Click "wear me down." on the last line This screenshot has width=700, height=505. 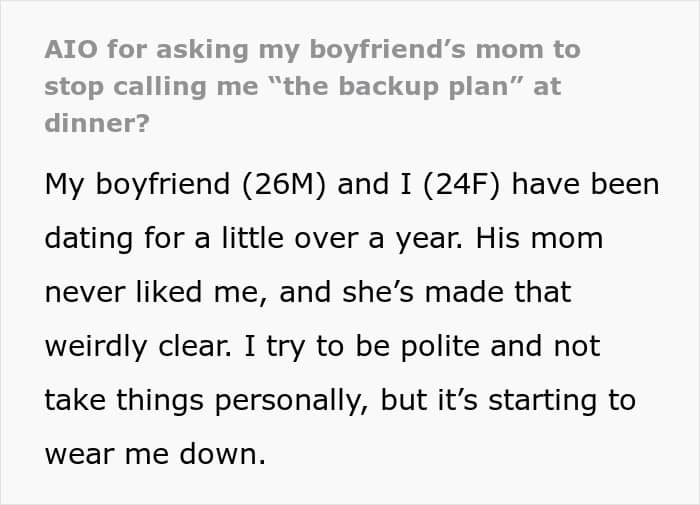coord(155,454)
